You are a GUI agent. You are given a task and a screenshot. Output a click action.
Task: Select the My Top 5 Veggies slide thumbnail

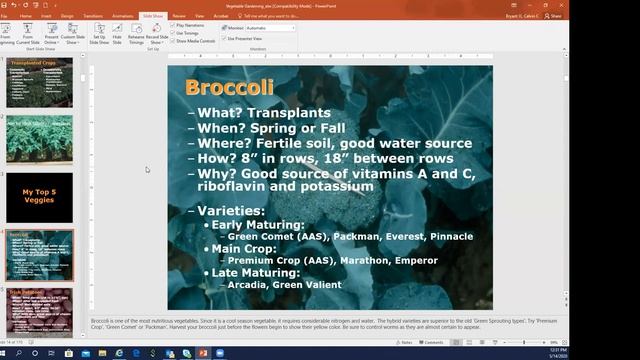click(40, 198)
